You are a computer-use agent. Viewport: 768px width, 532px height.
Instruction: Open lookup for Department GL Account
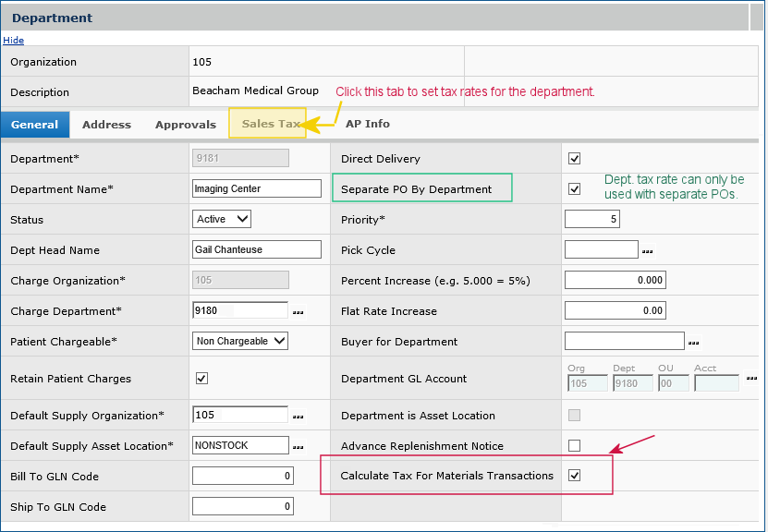click(751, 379)
